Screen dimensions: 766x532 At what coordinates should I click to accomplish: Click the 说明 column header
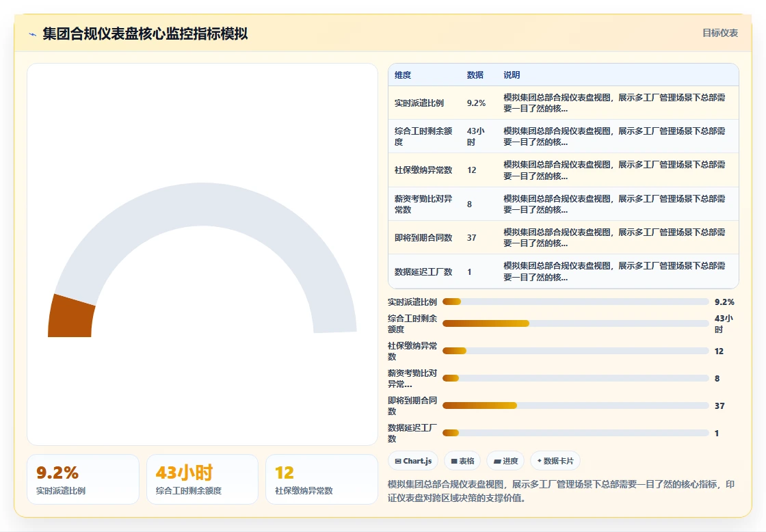click(x=512, y=75)
